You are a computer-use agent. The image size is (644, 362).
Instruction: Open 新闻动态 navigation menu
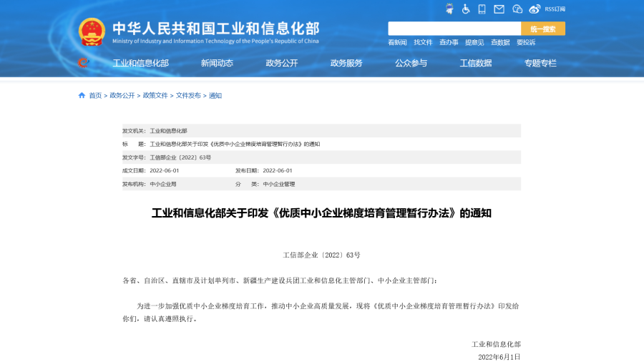pyautogui.click(x=217, y=63)
